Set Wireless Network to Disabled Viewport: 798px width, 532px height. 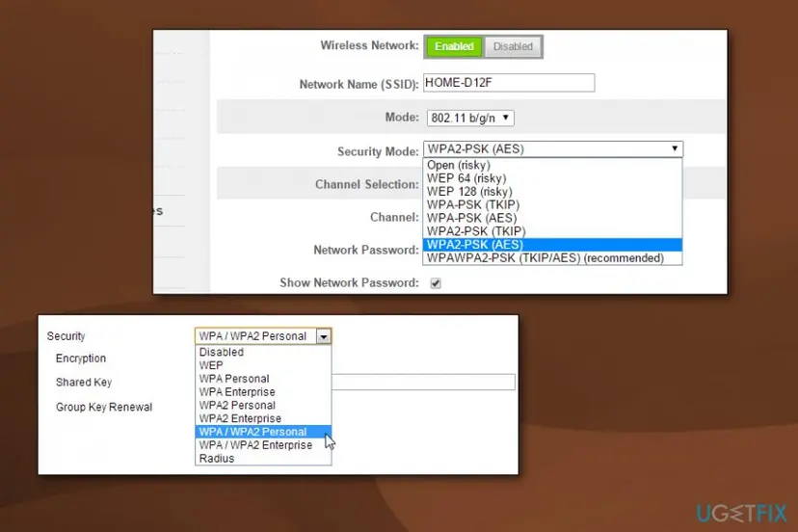(513, 46)
